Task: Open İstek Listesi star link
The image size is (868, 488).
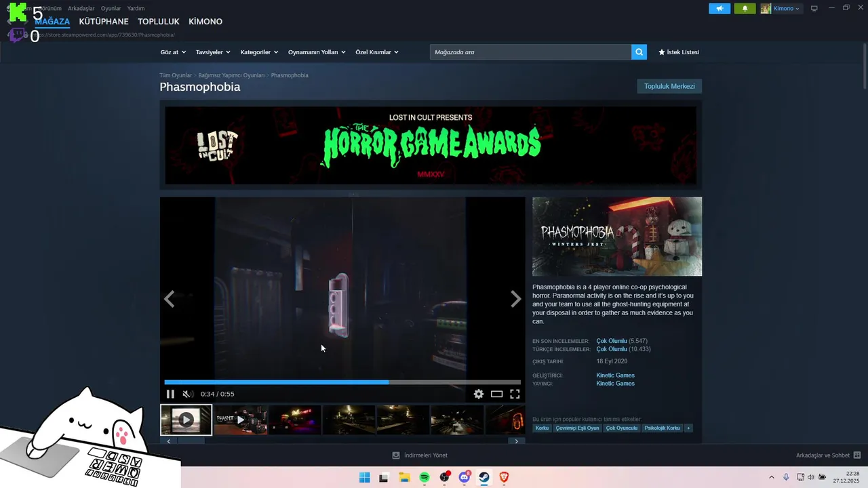Action: tap(679, 52)
